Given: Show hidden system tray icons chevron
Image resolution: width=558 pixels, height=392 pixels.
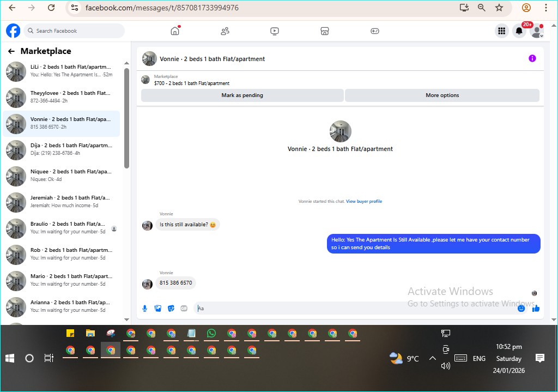Looking at the screenshot, I should 432,358.
